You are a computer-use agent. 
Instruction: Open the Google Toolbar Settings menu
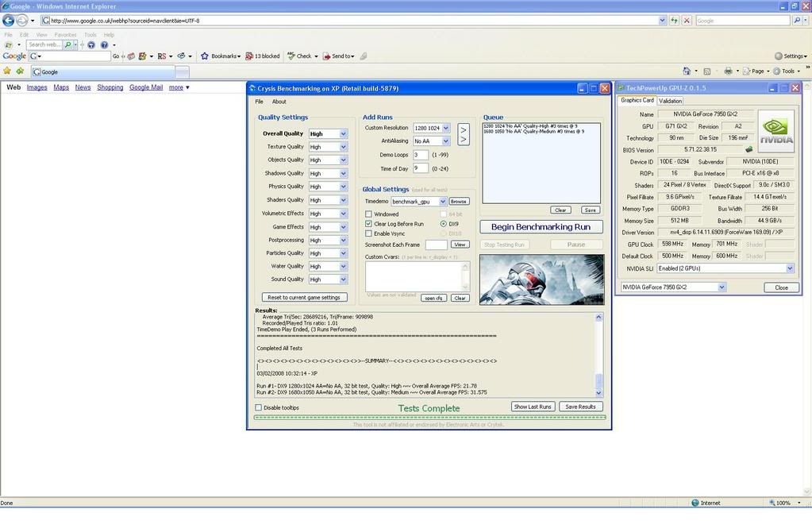[791, 56]
